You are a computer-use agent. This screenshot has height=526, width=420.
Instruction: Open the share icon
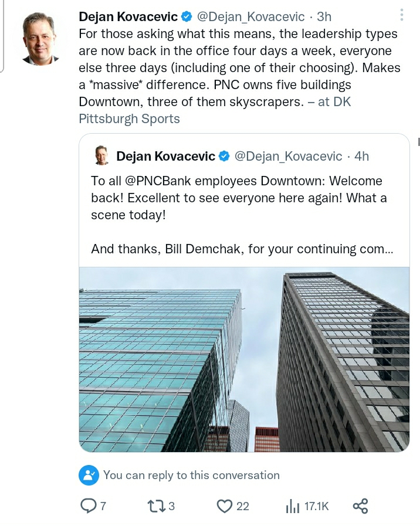[360, 505]
